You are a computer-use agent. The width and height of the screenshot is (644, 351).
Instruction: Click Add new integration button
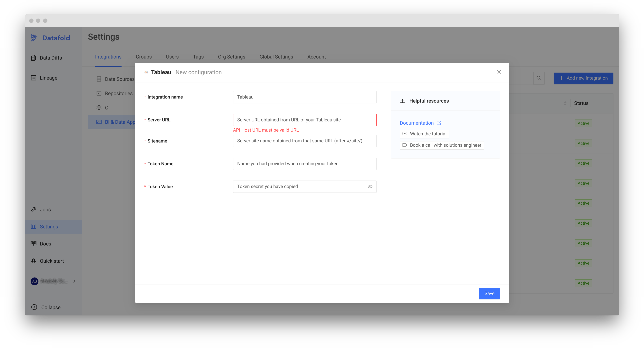point(583,78)
